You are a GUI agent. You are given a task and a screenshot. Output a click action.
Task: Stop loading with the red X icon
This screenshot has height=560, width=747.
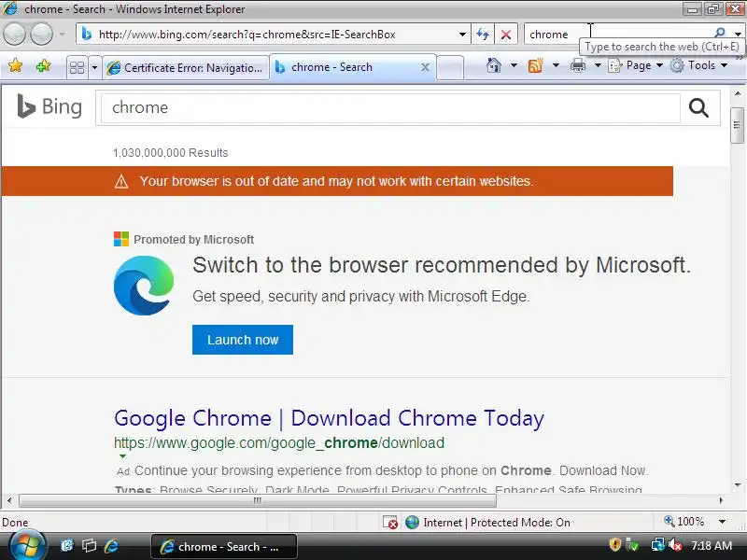506,35
